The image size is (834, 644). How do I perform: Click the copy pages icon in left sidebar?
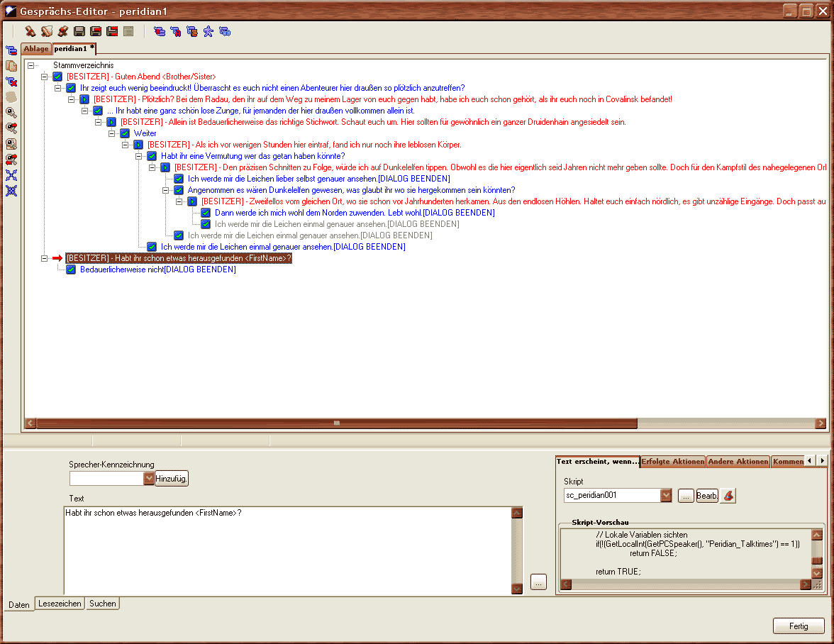pyautogui.click(x=11, y=65)
